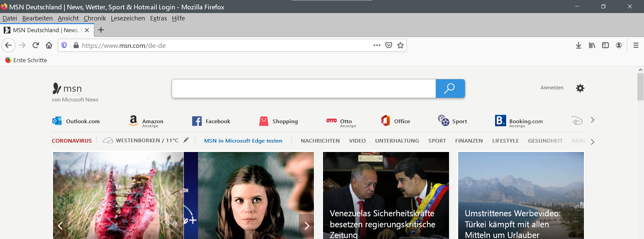Open Türkei Werbevideo article

521,195
